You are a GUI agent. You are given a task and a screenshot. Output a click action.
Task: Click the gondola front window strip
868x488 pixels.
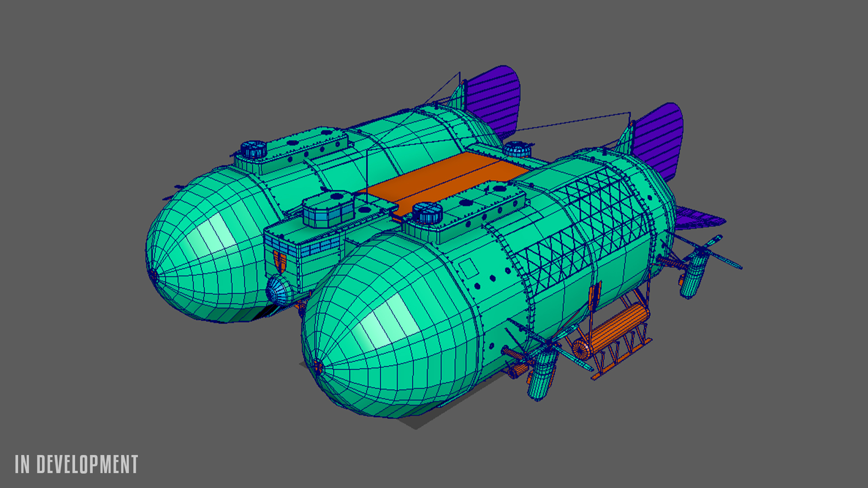(x=302, y=248)
